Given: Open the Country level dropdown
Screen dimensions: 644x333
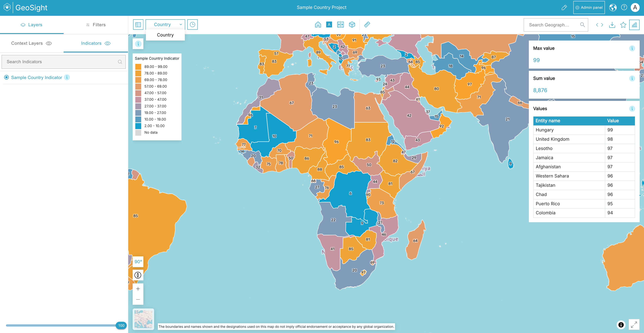Looking at the screenshot, I should [x=165, y=25].
